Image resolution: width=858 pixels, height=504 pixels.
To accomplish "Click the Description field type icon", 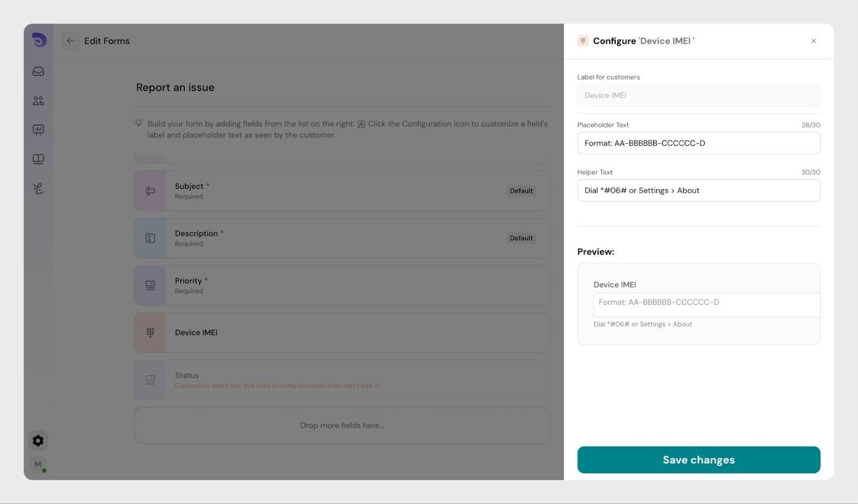I will (x=150, y=238).
